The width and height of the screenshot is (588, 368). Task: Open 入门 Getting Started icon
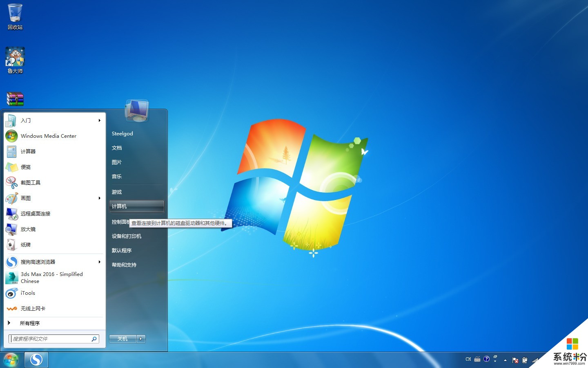(11, 120)
